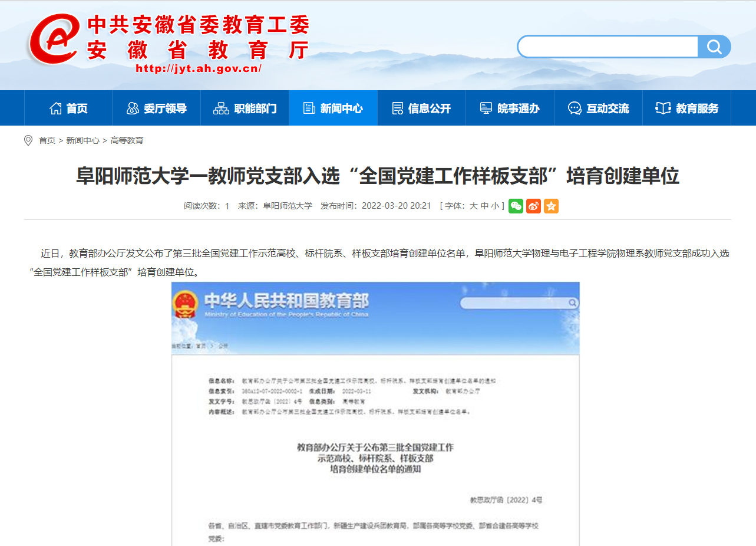Screen dimensions: 756x546
Task: Select 新闻中心 navigation tab
Action: [334, 108]
